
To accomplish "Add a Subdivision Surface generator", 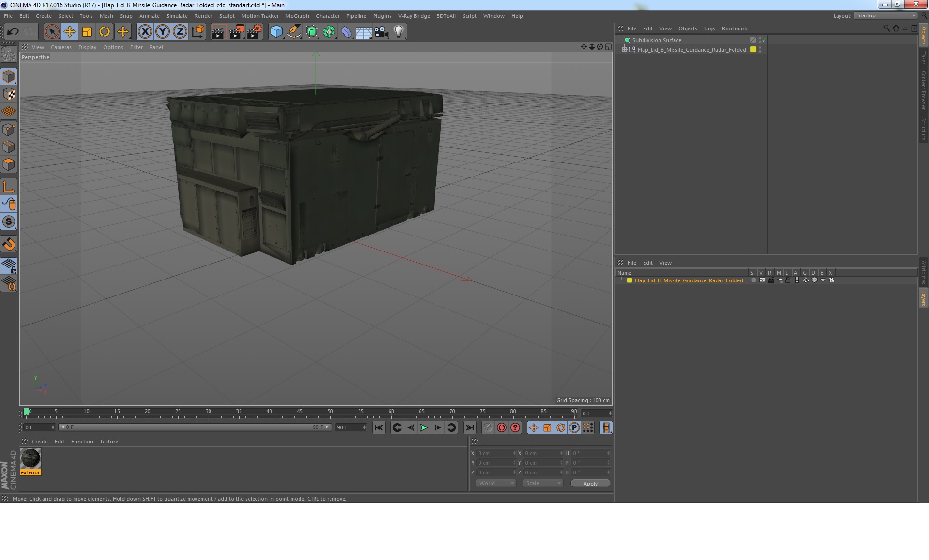I will pos(312,32).
